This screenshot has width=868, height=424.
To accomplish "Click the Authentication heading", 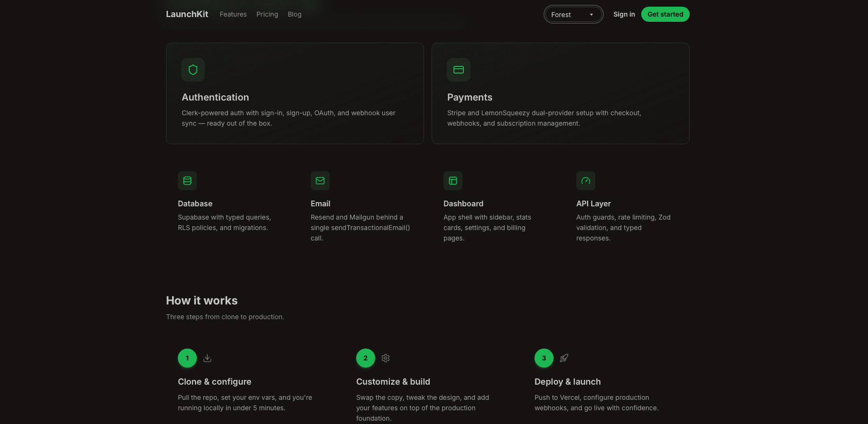I will pos(215,97).
